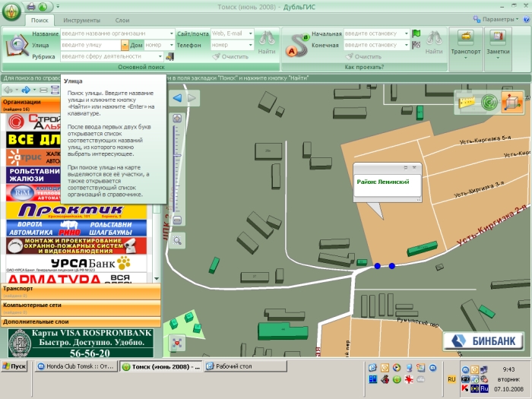The height and width of the screenshot is (399, 532).
Task: Click the red splash quick launch icon
Action: pos(409,379)
